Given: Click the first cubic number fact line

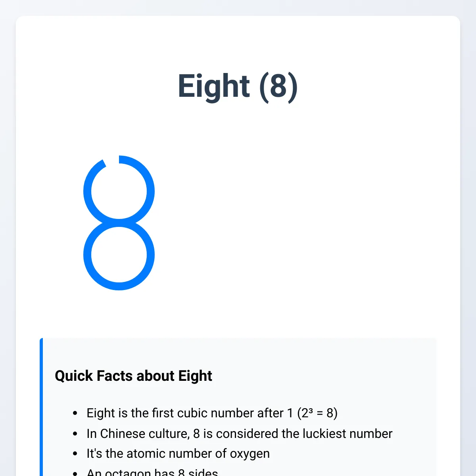Looking at the screenshot, I should [212, 413].
